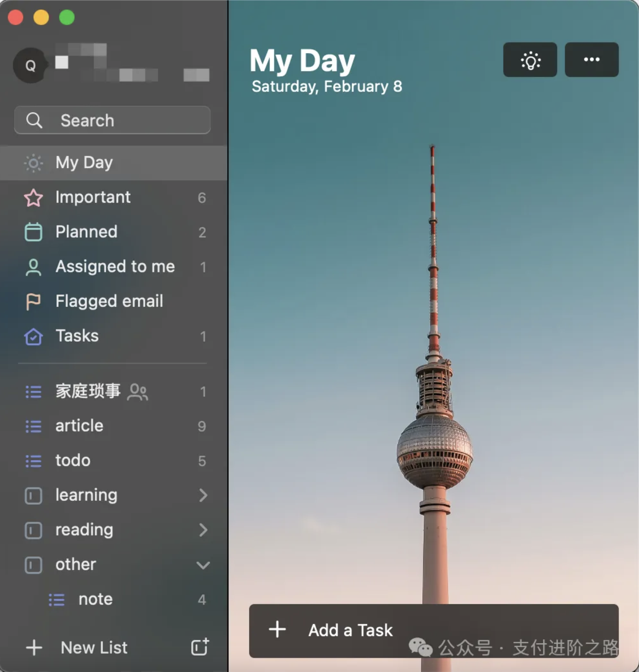Expand the learning group chevron

pos(203,495)
